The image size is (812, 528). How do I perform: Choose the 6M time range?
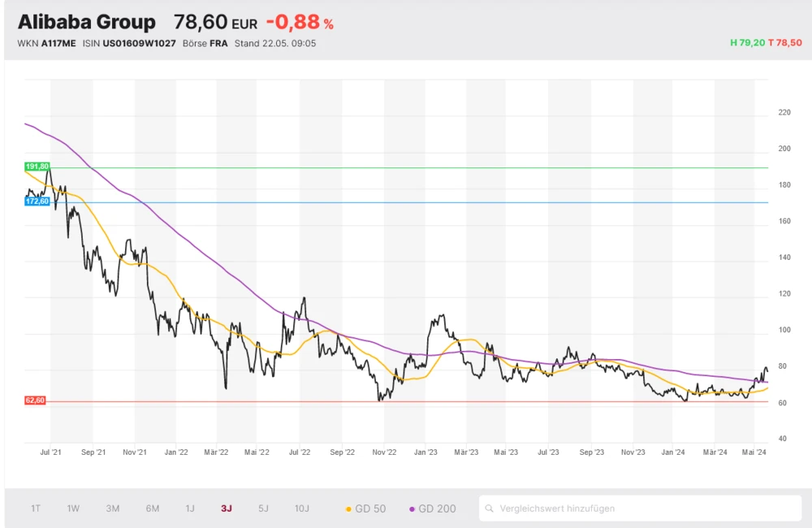(x=152, y=509)
